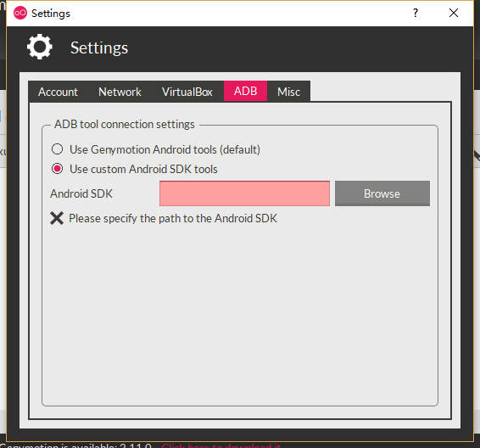The height and width of the screenshot is (448, 480).
Task: Click the Settings title bar text
Action: click(x=51, y=14)
